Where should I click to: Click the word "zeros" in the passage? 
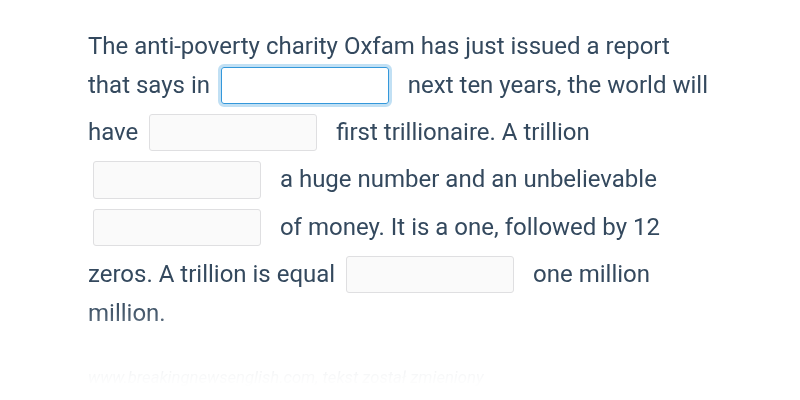[x=120, y=274]
